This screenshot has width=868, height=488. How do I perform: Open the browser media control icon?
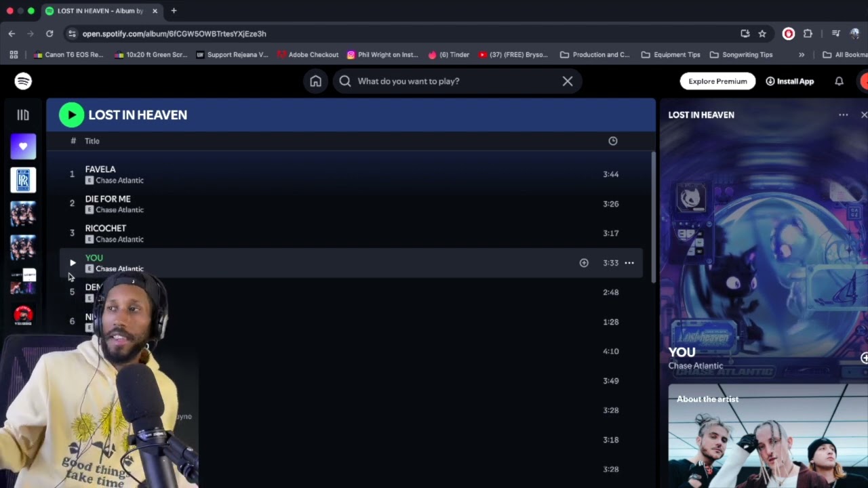[835, 33]
